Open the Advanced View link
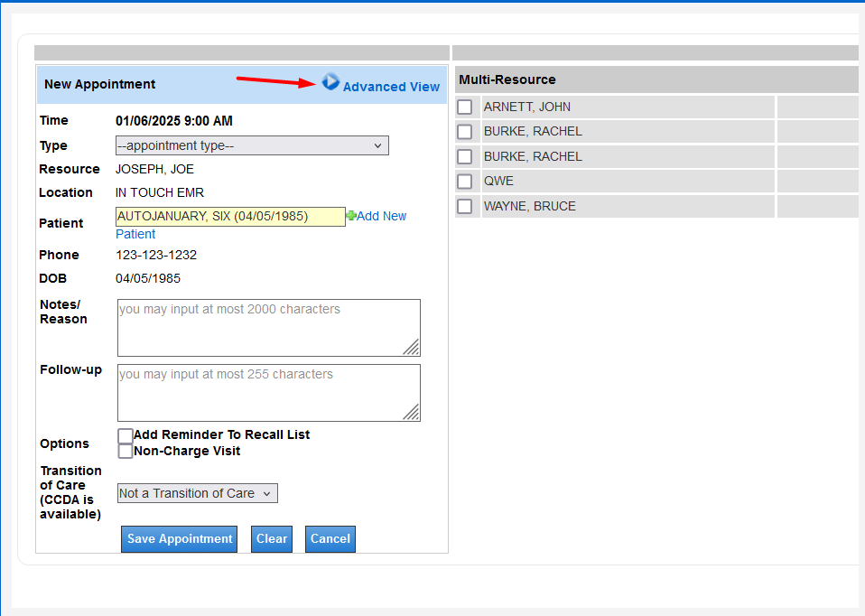The height and width of the screenshot is (616, 865). click(x=391, y=87)
